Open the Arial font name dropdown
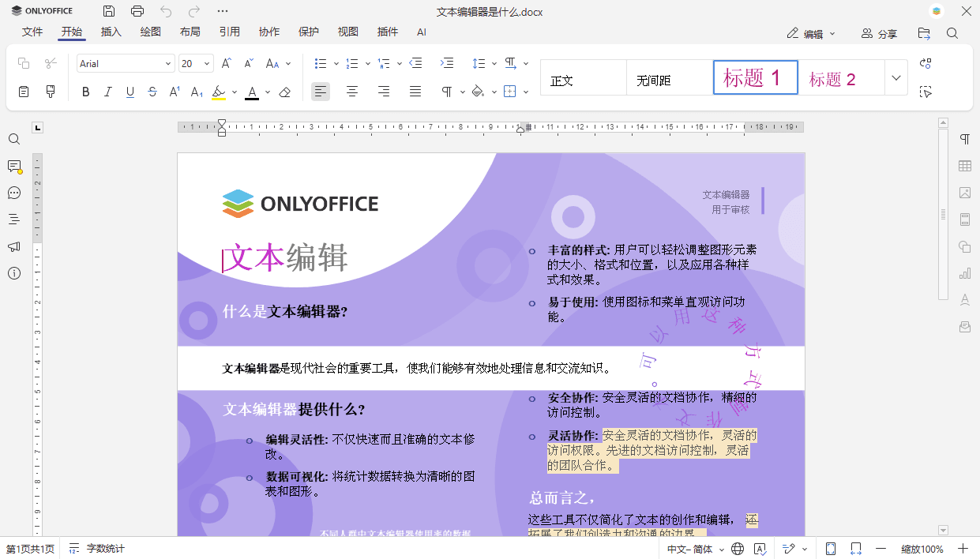This screenshot has width=980, height=559. click(168, 64)
